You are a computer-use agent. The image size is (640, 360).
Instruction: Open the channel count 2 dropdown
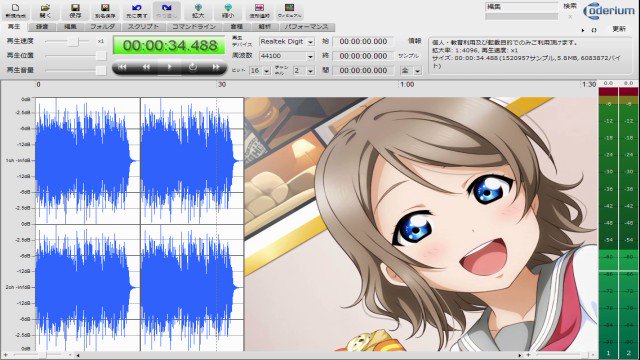(311, 71)
